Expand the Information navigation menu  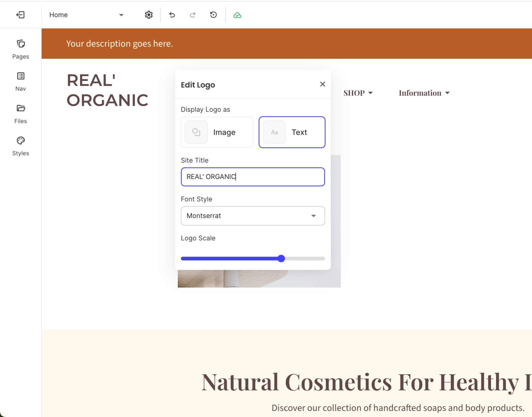click(424, 93)
